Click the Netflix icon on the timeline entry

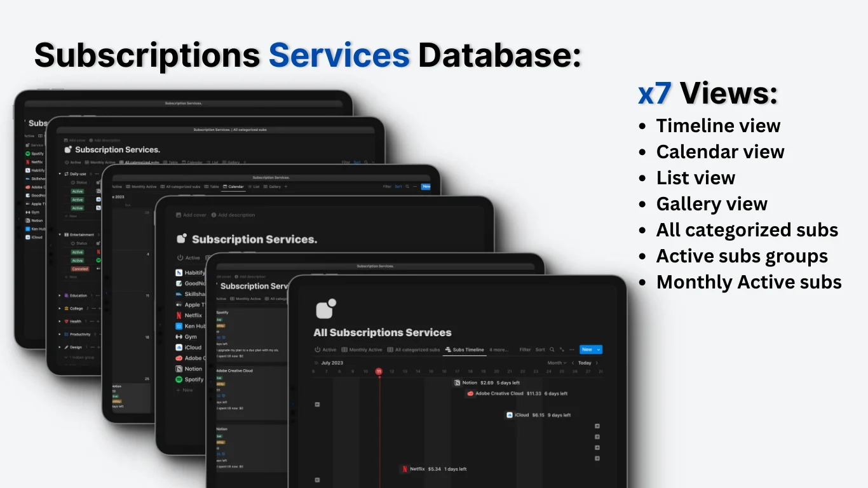click(405, 469)
